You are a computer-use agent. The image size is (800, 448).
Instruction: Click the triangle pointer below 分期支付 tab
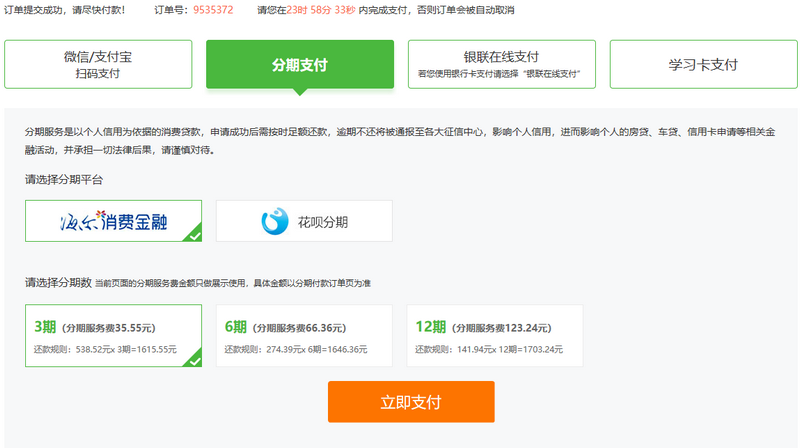[300, 93]
